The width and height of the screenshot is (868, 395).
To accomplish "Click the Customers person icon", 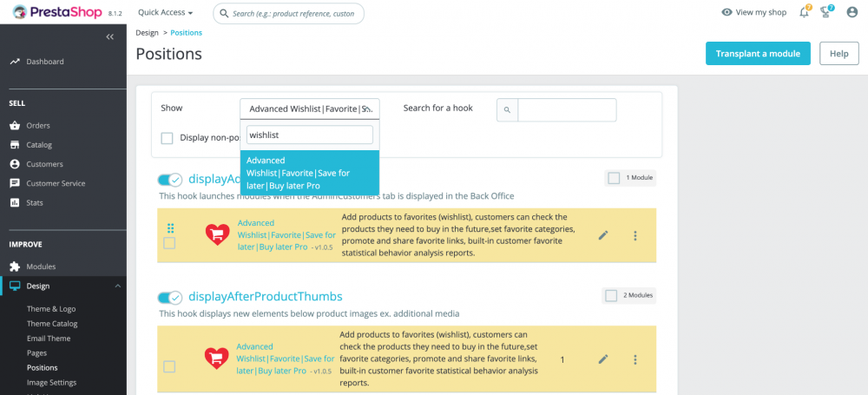I will tap(15, 164).
